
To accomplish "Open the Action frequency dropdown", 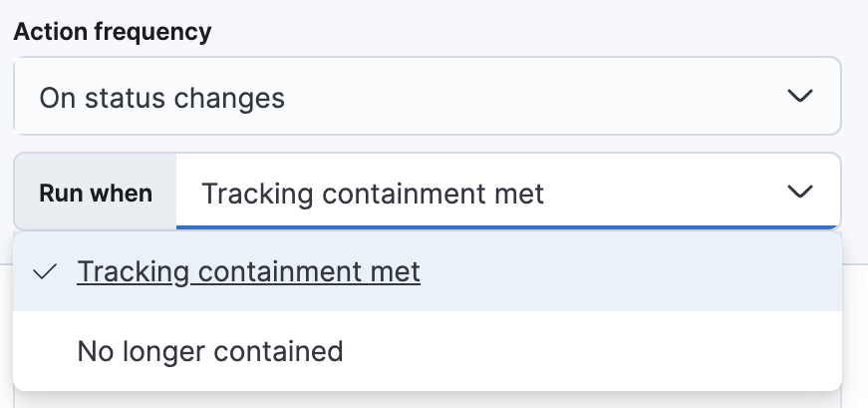I will pos(427,97).
